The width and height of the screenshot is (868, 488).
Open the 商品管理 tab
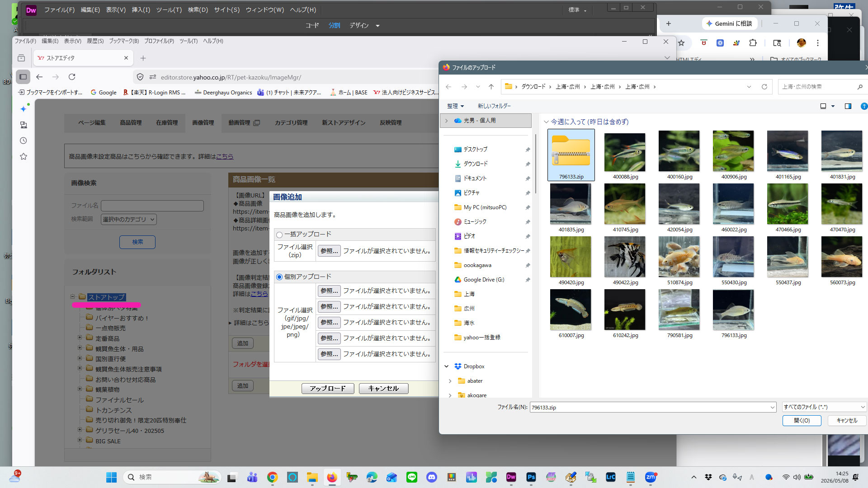tap(131, 123)
